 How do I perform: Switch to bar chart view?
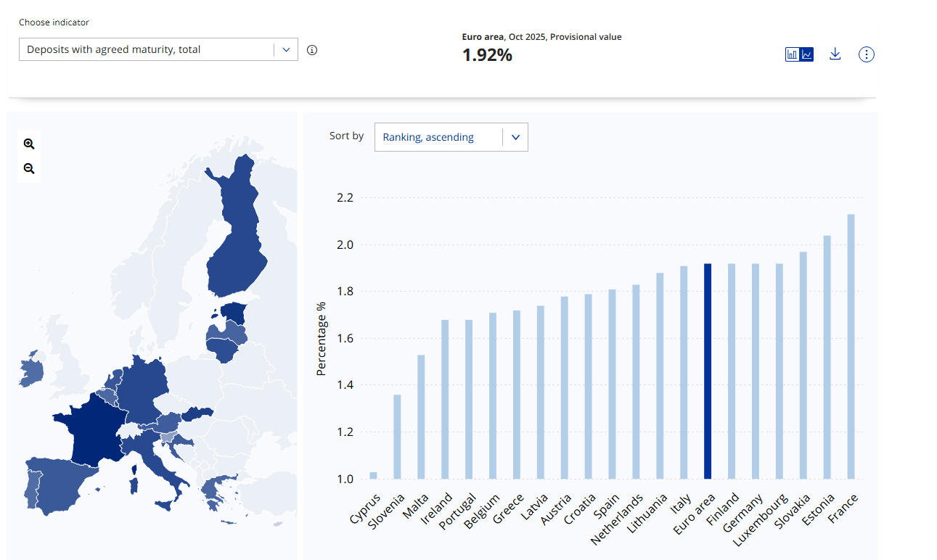pos(793,54)
